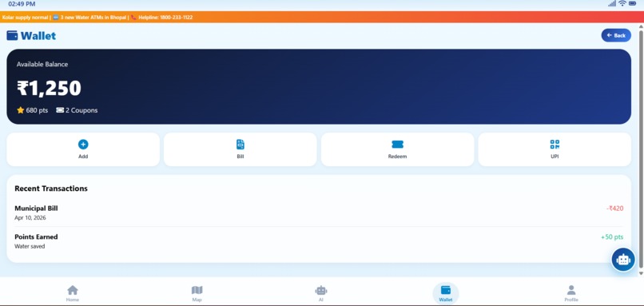Click the Recent Transactions heading

pos(51,189)
